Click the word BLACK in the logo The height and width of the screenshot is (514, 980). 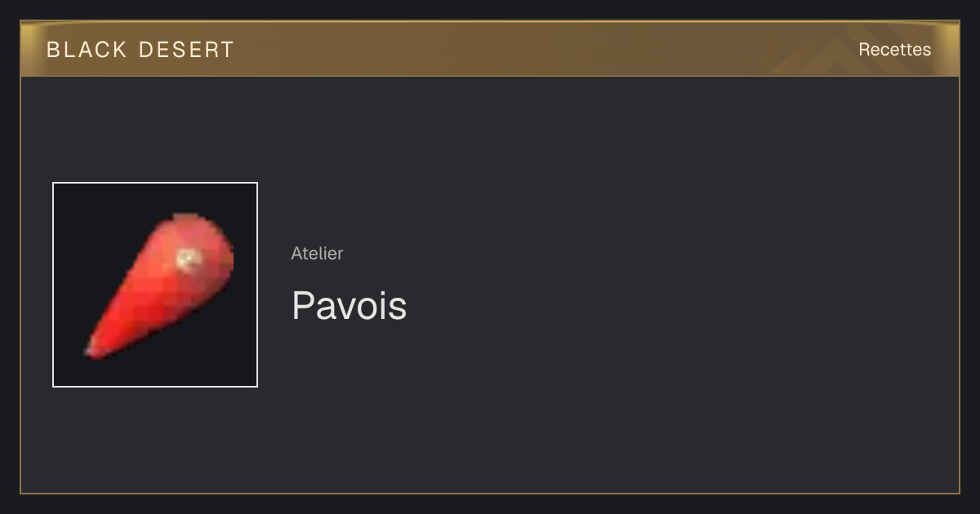(87, 50)
